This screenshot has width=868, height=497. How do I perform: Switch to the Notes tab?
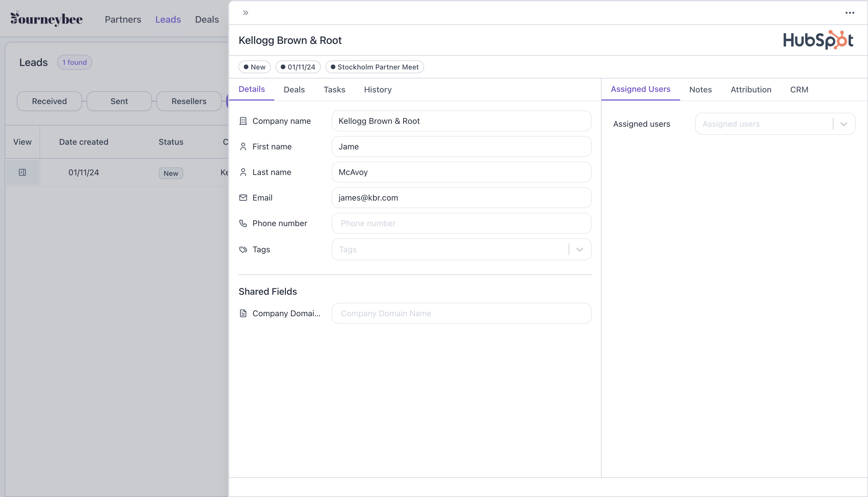pos(700,90)
